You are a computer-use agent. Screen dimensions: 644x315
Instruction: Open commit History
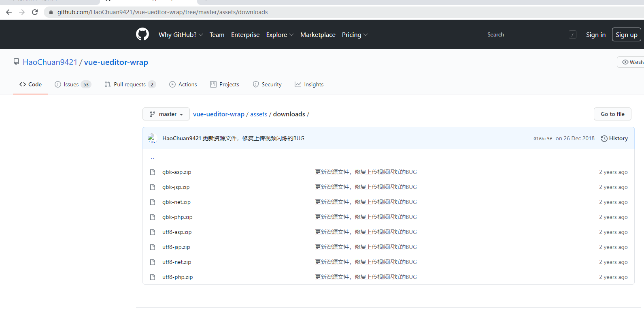[614, 138]
